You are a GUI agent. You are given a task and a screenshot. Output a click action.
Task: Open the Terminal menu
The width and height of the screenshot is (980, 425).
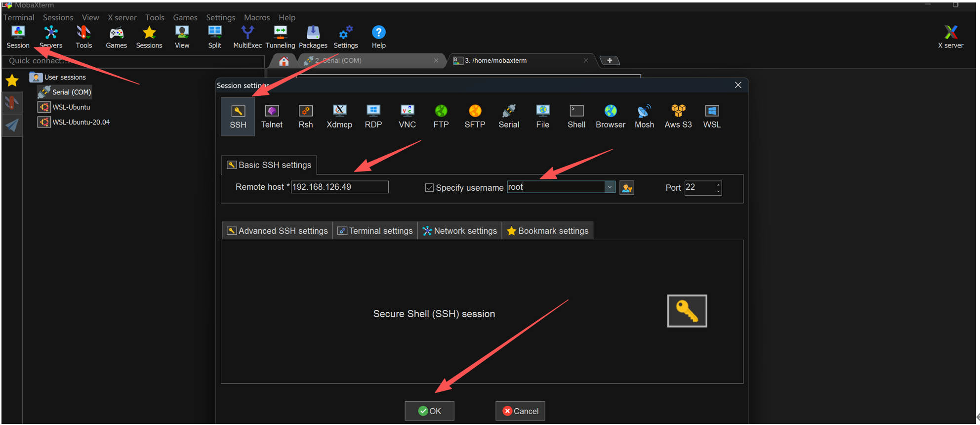click(x=19, y=17)
